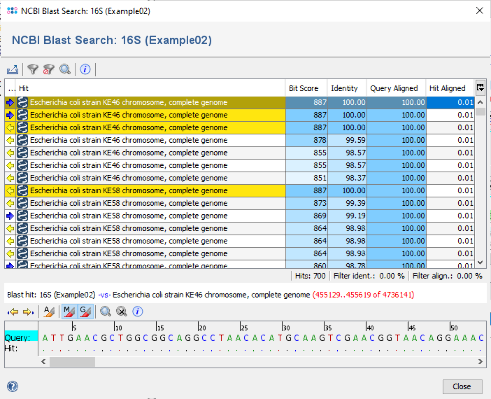Screen dimensions: 491x399
Task: Close the NCBI Blast Search window
Action: (x=479, y=11)
